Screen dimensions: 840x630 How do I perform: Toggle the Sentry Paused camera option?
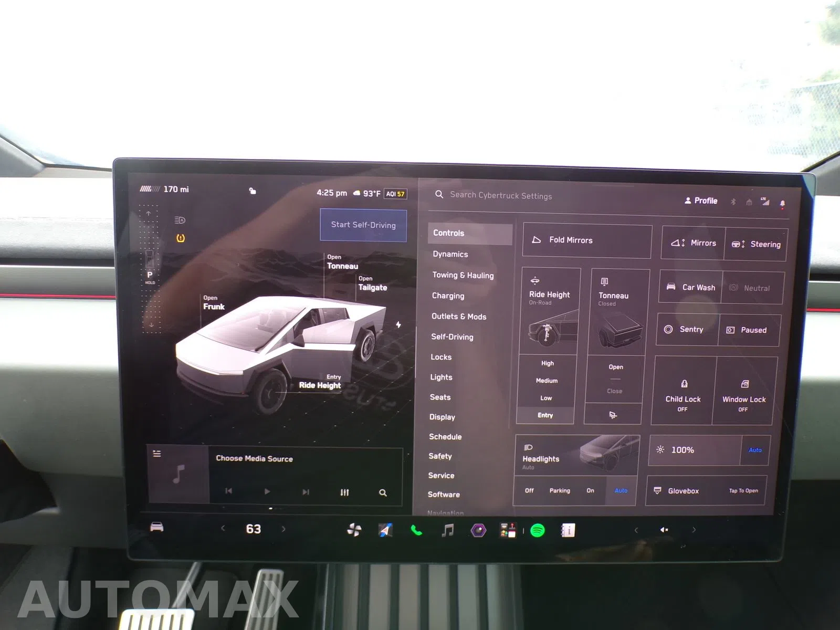[x=748, y=330]
